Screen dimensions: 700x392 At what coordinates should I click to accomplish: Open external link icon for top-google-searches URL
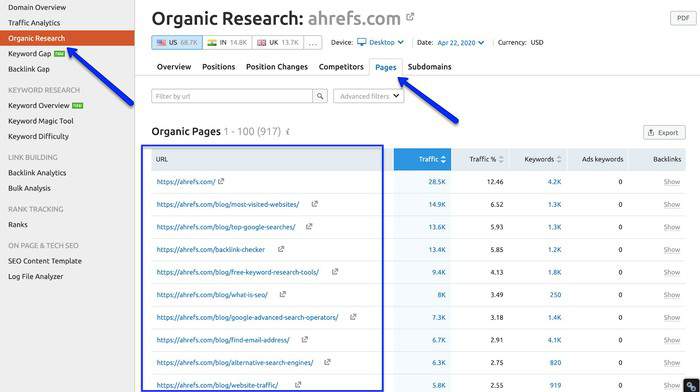point(308,227)
